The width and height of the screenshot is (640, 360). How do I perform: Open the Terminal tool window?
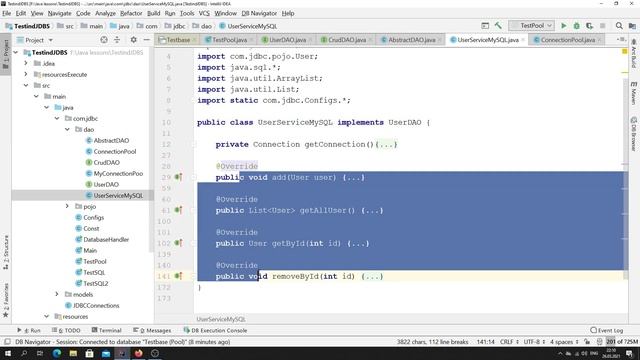107,330
